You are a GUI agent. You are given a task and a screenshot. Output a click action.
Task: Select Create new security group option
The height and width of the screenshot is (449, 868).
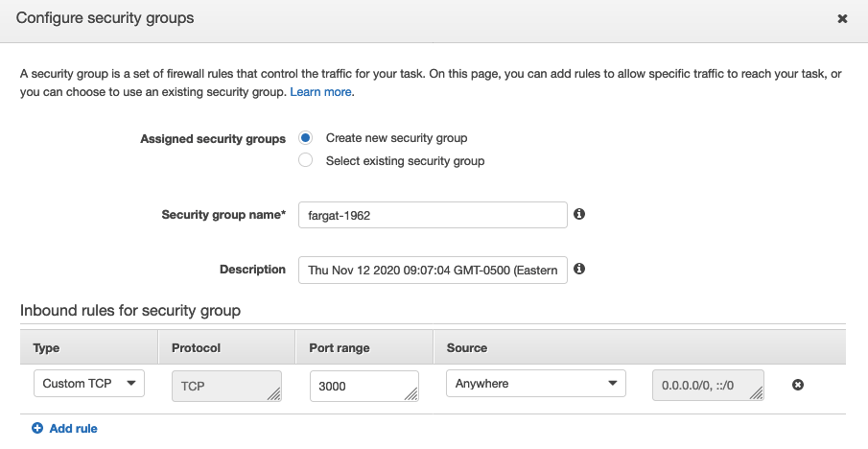click(306, 138)
